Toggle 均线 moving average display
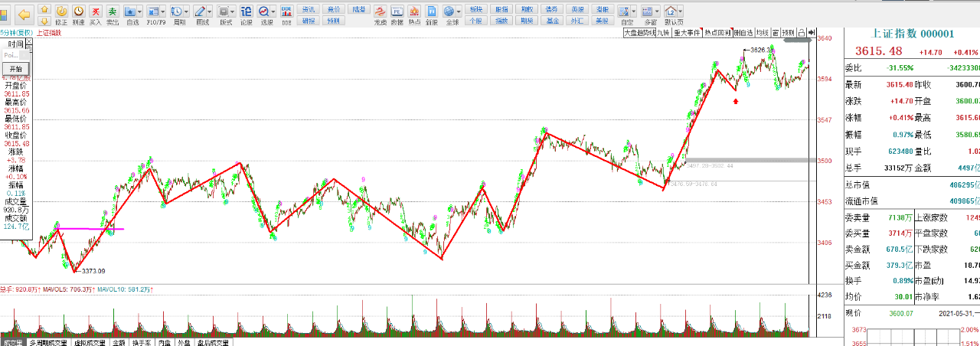The width and height of the screenshot is (980, 346). (762, 33)
